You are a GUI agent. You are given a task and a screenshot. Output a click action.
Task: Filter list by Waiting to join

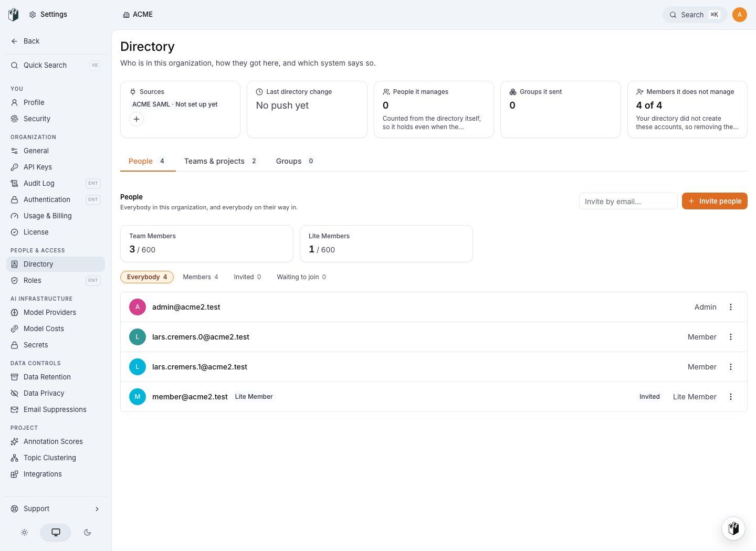(x=301, y=277)
